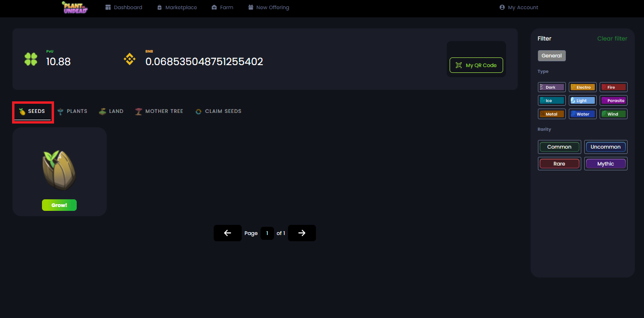
Task: Toggle the Dark type filter
Action: point(551,87)
